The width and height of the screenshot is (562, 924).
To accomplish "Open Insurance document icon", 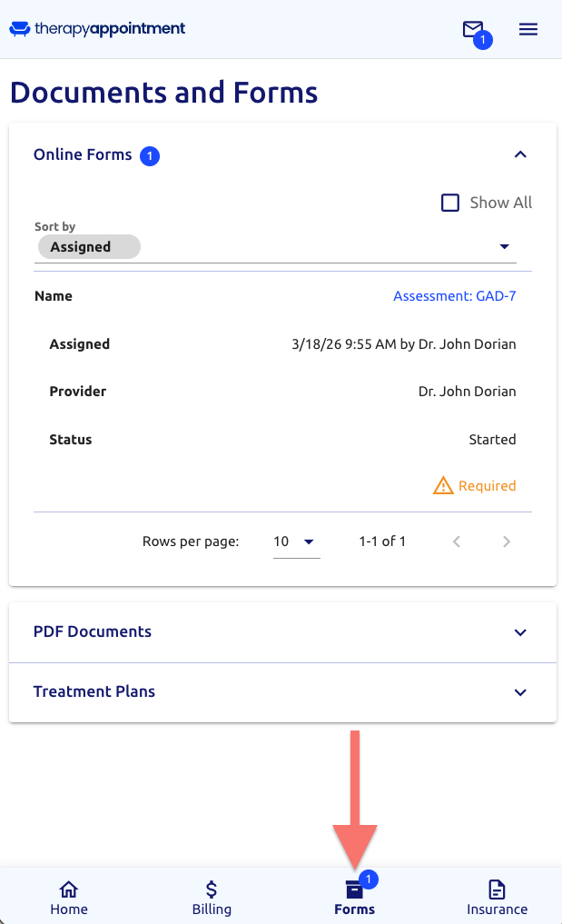I will 497,889.
